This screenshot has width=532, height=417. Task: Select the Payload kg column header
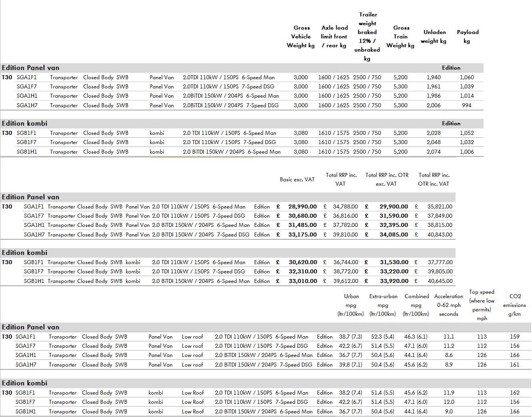tap(467, 36)
